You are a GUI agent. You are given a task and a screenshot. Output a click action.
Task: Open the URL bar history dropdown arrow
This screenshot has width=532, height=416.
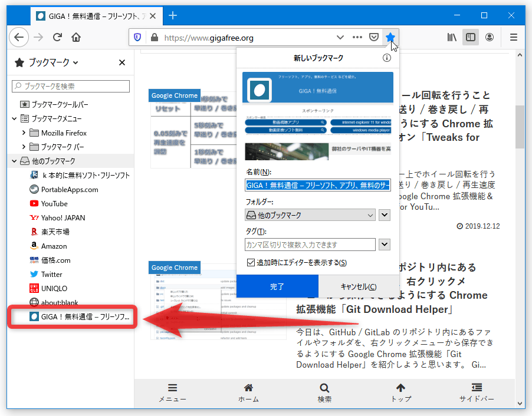pos(340,37)
